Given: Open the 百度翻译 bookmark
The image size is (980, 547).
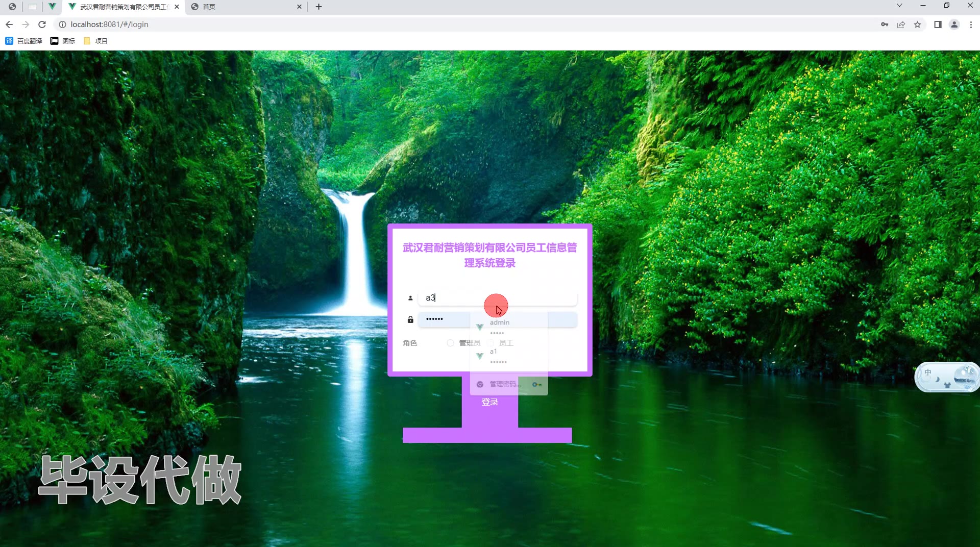Looking at the screenshot, I should [x=23, y=41].
